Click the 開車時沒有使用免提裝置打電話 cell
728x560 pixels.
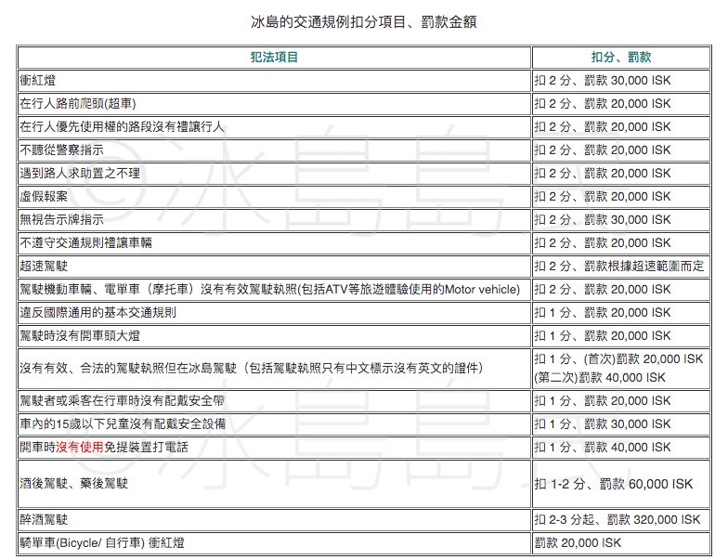pos(274,448)
